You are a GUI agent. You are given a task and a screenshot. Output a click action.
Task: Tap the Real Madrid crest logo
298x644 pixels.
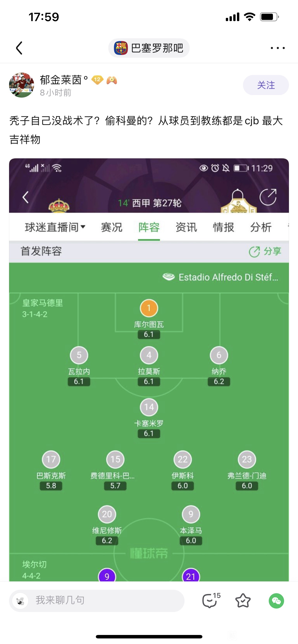click(x=59, y=205)
